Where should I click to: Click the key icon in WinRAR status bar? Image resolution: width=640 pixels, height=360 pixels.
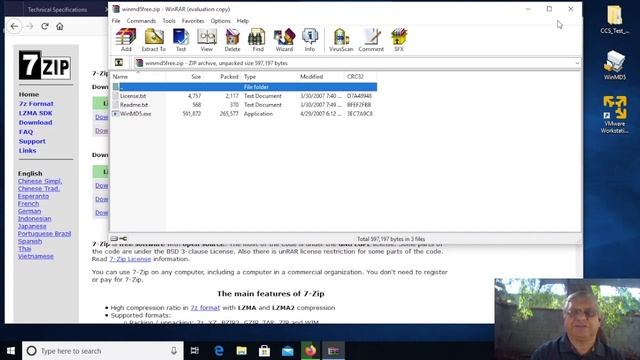[x=123, y=239]
